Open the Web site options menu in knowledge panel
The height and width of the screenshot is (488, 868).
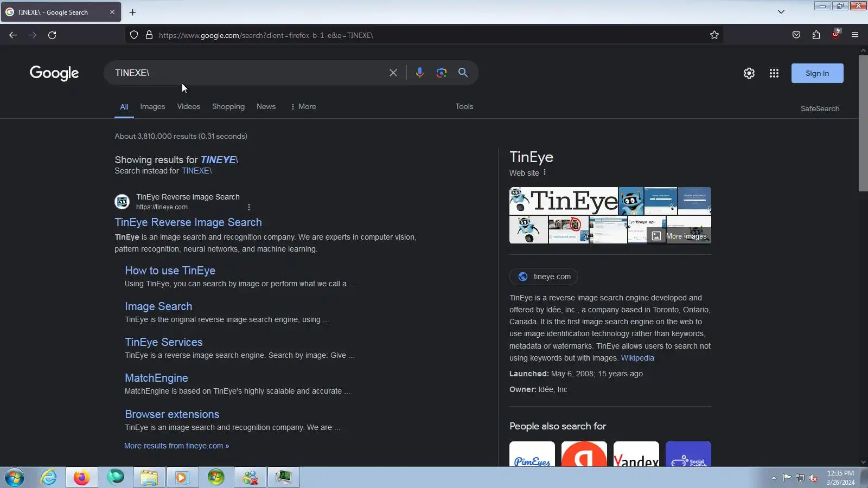545,172
